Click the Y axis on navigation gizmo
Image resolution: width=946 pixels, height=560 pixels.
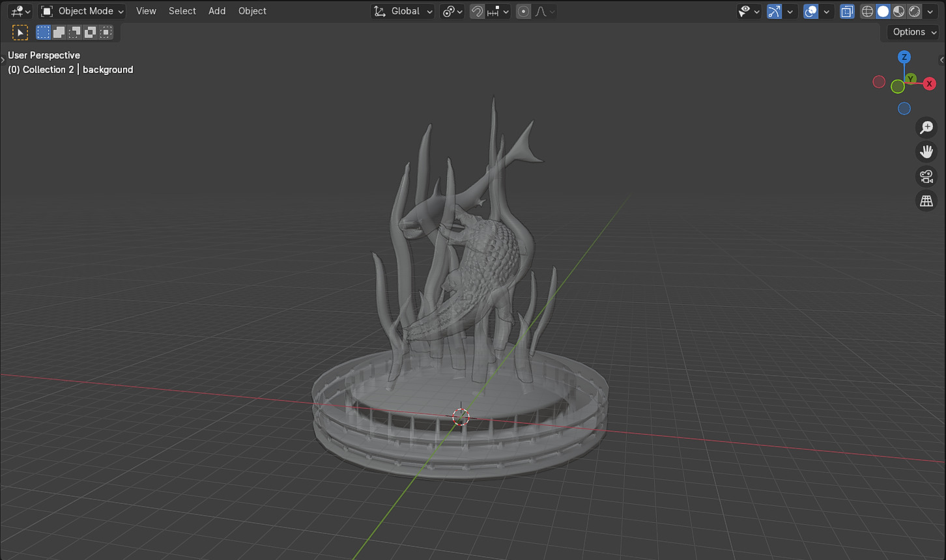coord(911,79)
